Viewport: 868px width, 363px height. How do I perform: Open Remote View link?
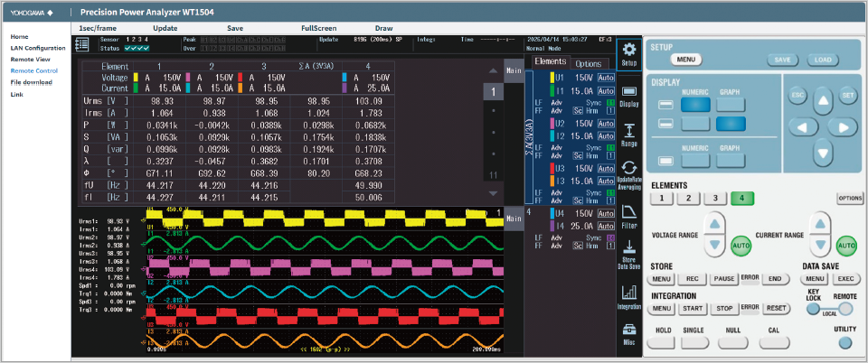(31, 59)
